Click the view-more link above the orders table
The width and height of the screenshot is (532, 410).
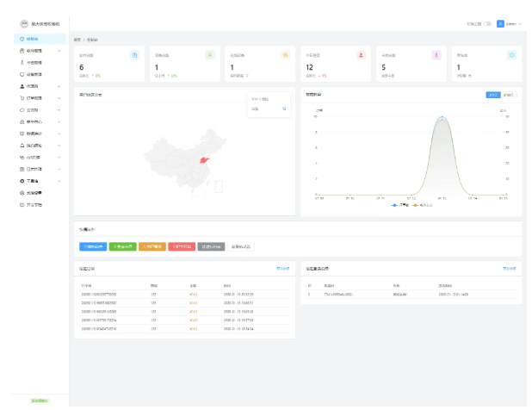coord(282,269)
